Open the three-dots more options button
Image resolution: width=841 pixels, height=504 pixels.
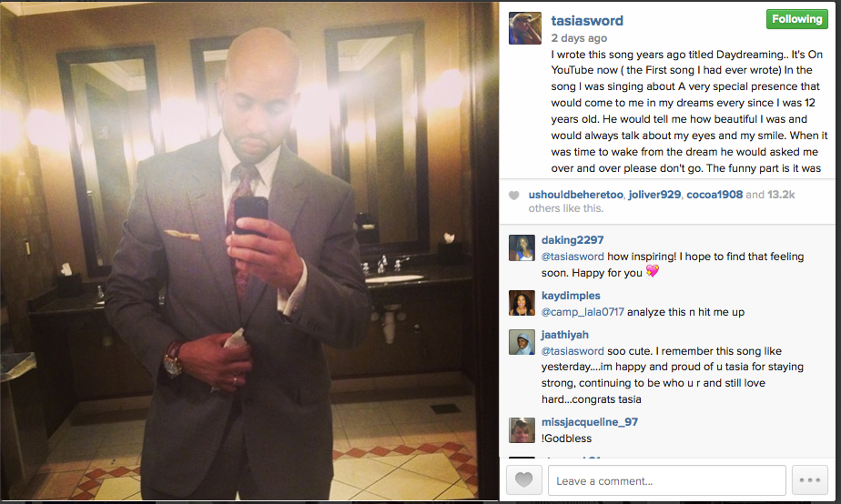coord(810,479)
